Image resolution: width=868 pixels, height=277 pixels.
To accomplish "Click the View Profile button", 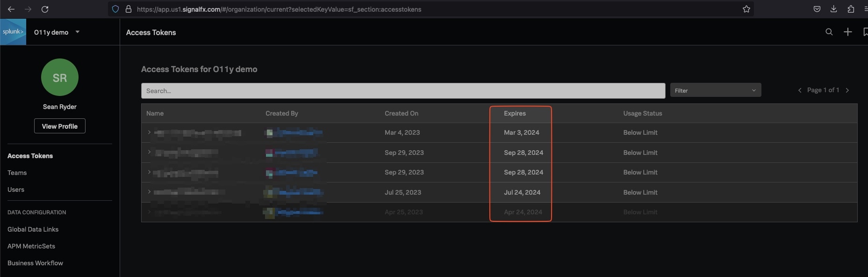I will coord(60,126).
